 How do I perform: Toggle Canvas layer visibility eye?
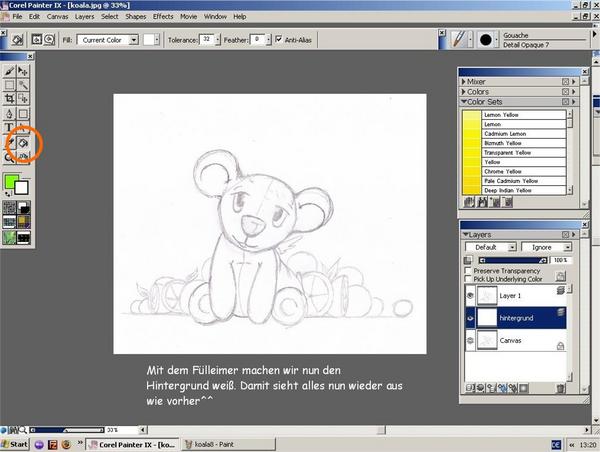[470, 340]
